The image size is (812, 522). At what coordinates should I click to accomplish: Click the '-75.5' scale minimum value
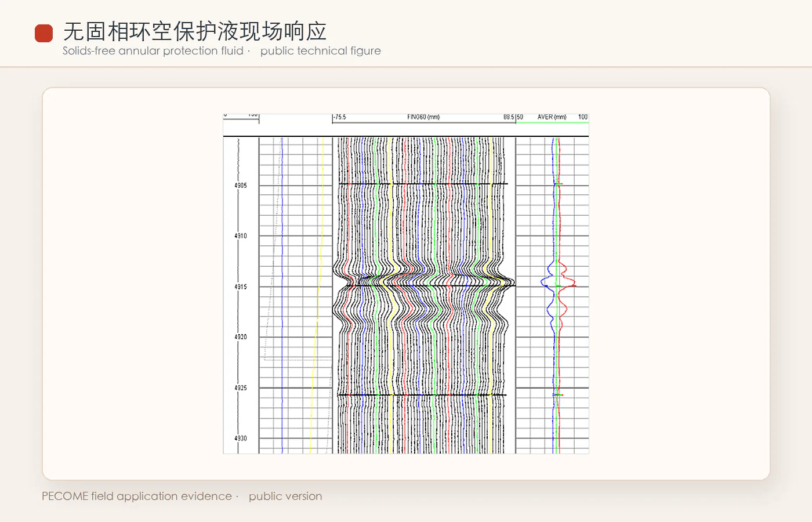340,117
